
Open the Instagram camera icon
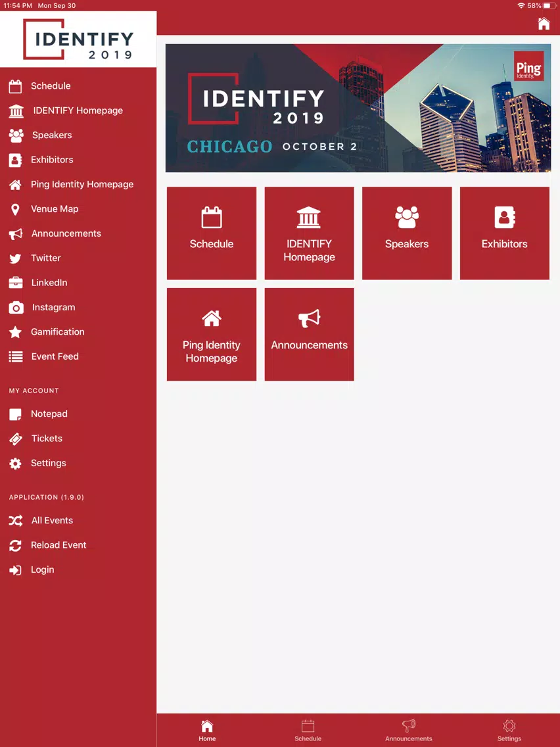pyautogui.click(x=16, y=308)
